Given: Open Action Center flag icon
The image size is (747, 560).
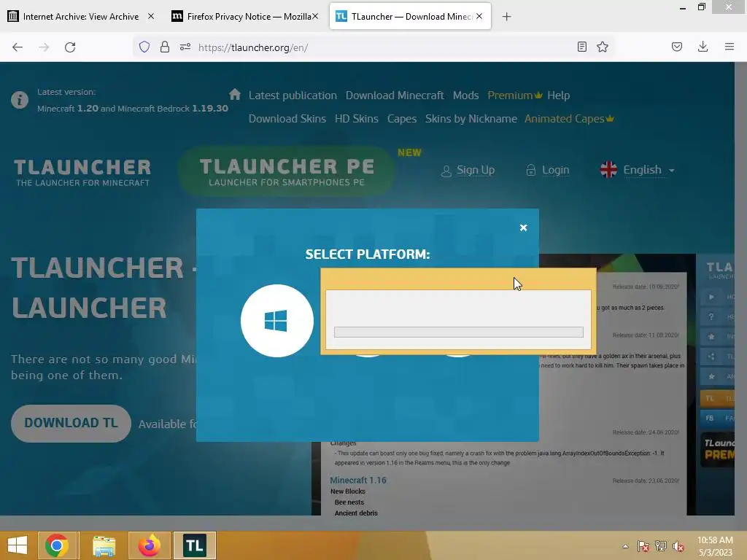Looking at the screenshot, I should tap(643, 546).
